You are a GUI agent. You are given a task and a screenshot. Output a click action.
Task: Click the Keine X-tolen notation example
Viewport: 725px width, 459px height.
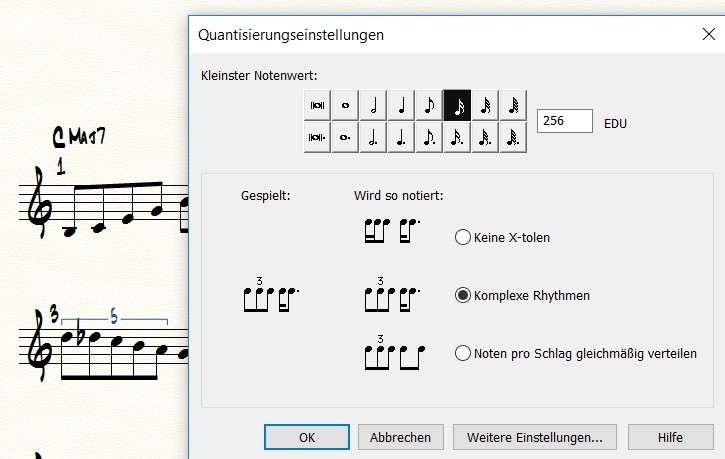[x=392, y=231]
